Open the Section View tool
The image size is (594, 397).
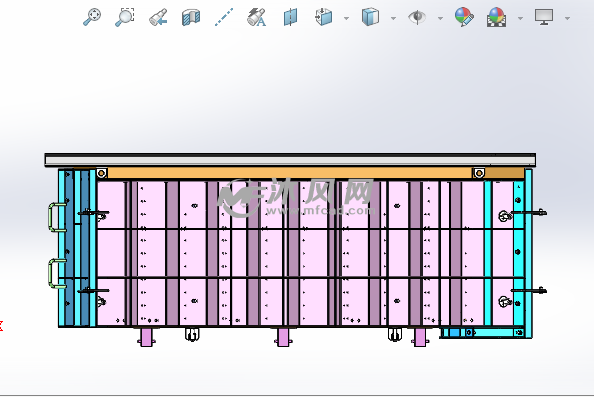(x=191, y=17)
